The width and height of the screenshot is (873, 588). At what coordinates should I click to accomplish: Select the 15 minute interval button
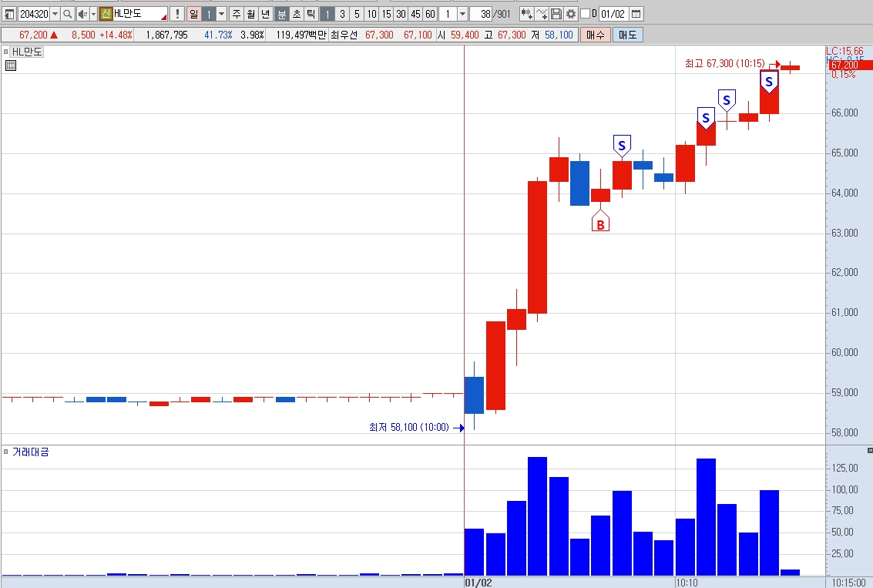click(x=386, y=14)
